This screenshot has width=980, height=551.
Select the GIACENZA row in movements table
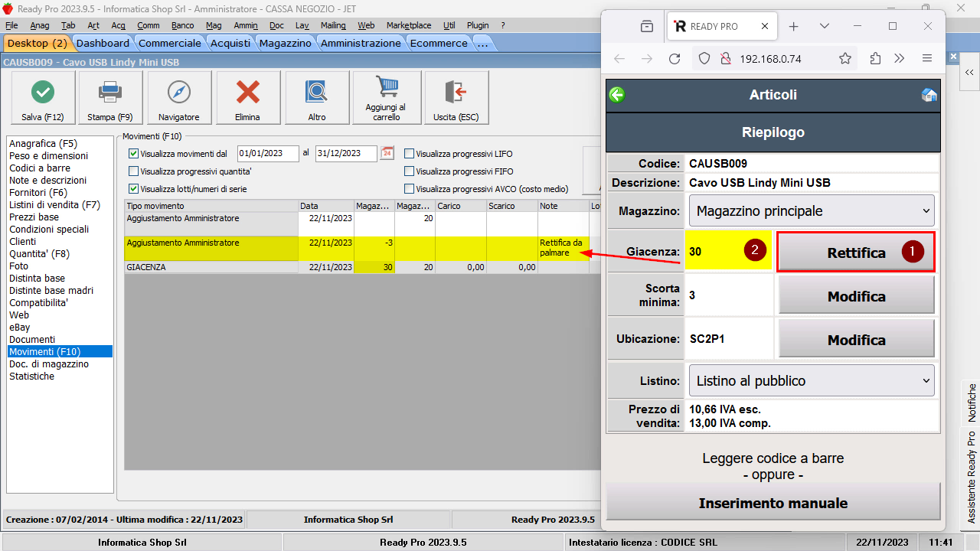361,267
